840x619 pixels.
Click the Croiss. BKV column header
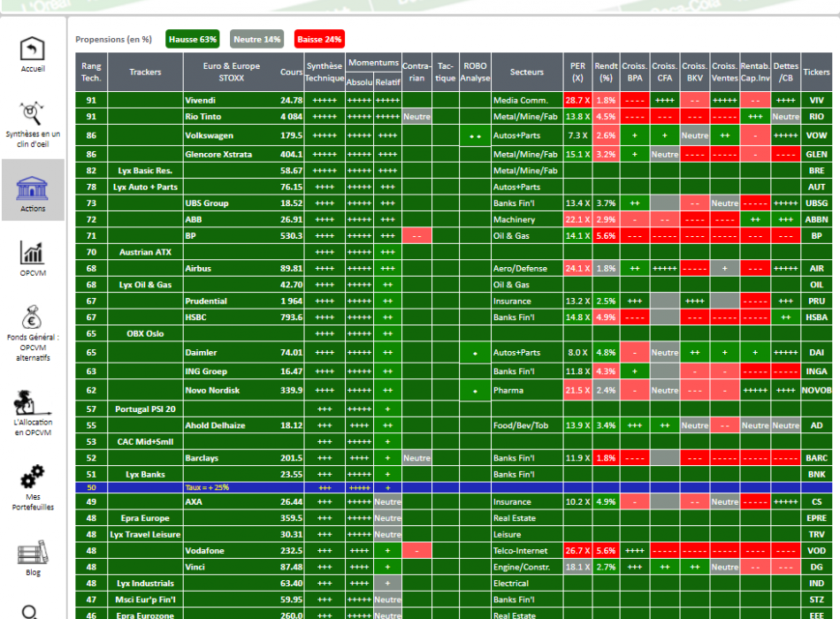[695, 72]
